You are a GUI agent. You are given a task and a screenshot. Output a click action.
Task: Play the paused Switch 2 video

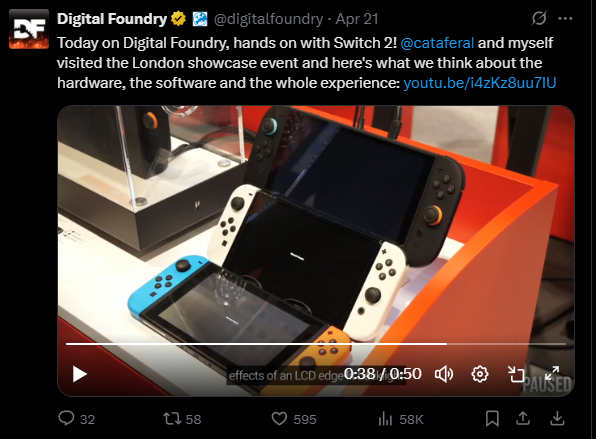80,374
